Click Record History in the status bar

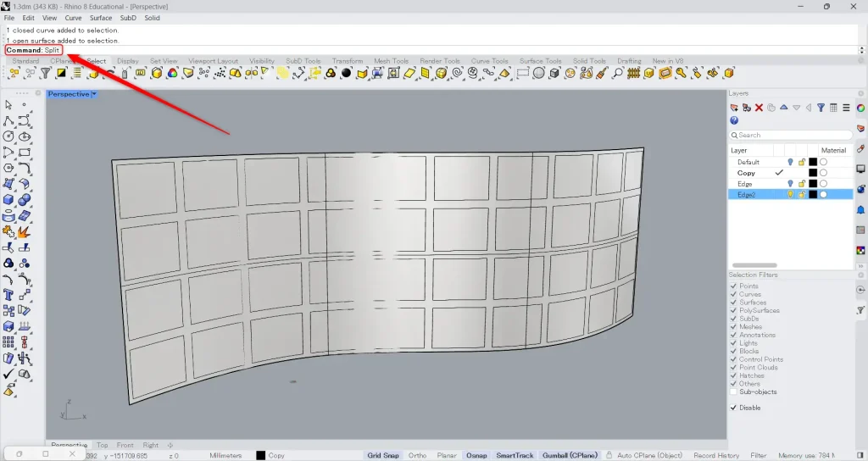click(x=716, y=455)
